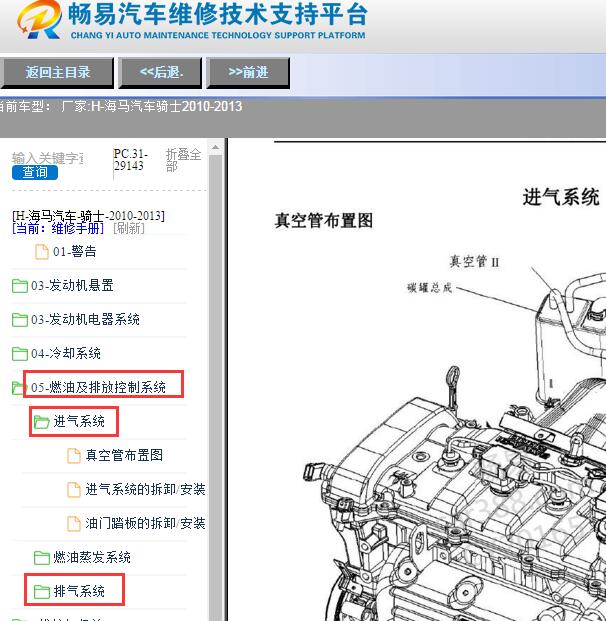Image resolution: width=606 pixels, height=621 pixels.
Task: Select the 进气系统 folder label
Action: click(x=79, y=421)
